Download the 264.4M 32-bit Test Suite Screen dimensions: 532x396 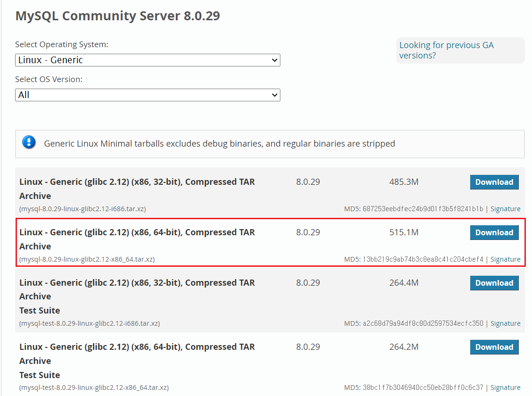click(x=494, y=283)
